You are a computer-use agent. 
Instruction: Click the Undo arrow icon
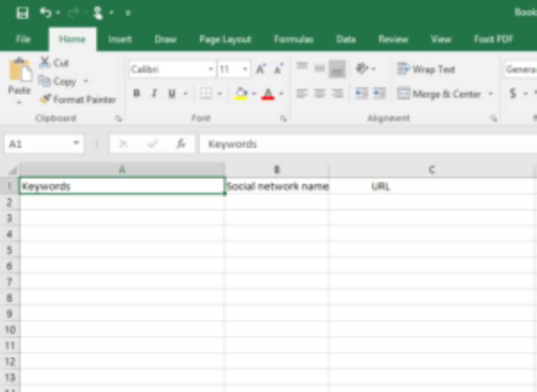click(x=45, y=13)
